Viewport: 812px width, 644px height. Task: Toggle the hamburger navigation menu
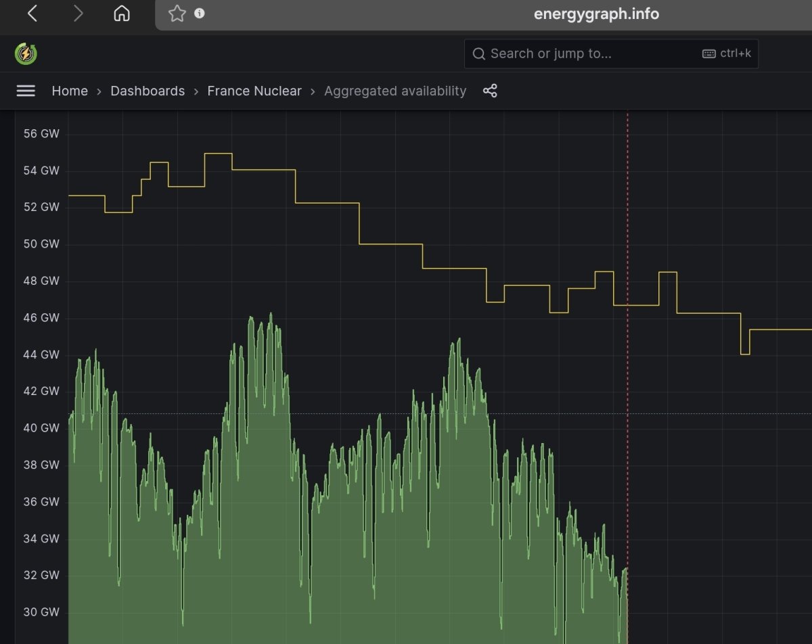click(26, 91)
